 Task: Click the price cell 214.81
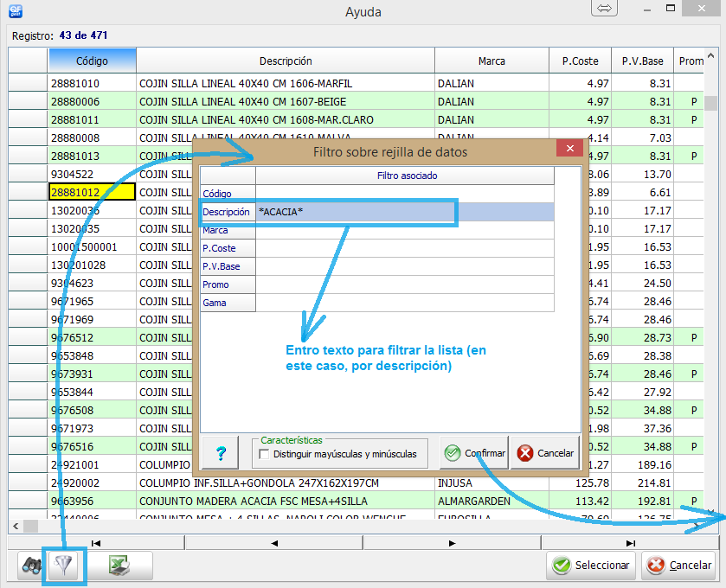[642, 483]
